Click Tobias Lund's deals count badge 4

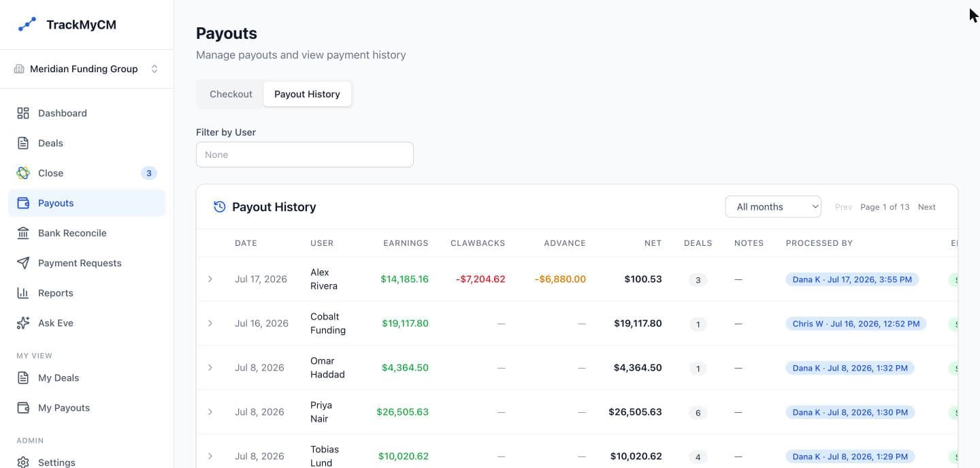click(698, 457)
